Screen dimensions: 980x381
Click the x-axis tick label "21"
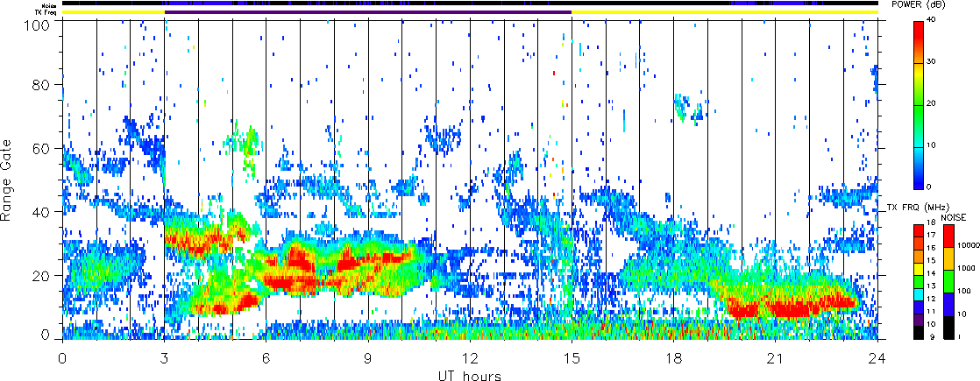pos(776,359)
